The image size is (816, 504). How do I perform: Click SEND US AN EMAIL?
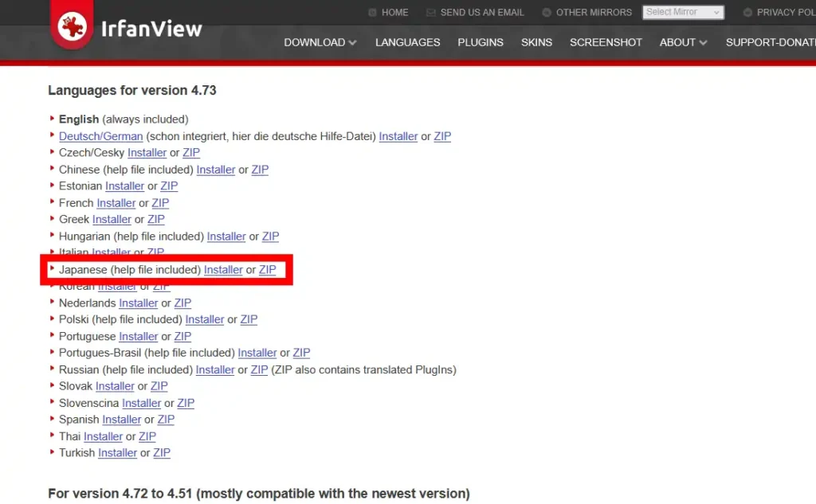[484, 12]
